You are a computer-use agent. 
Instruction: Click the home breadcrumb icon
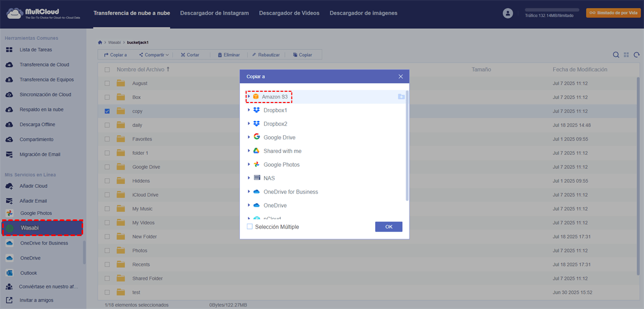(x=100, y=42)
